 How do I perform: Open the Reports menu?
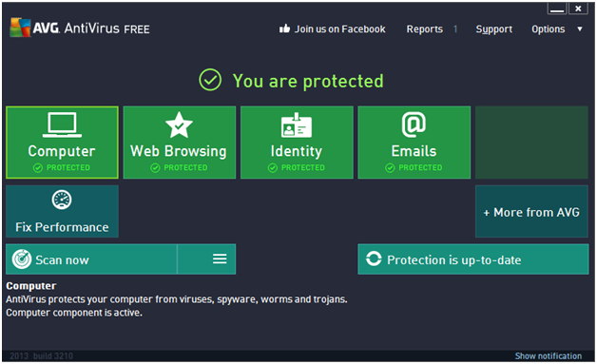[425, 29]
